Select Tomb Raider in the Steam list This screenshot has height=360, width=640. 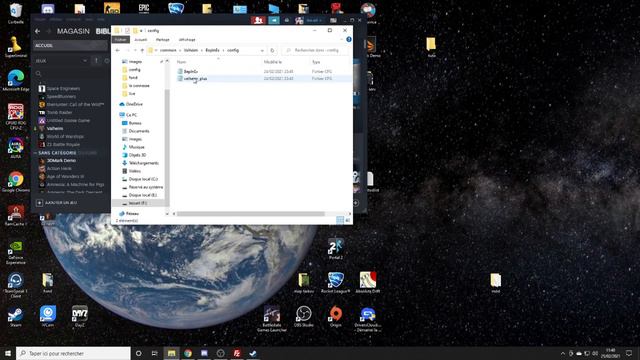(x=59, y=112)
